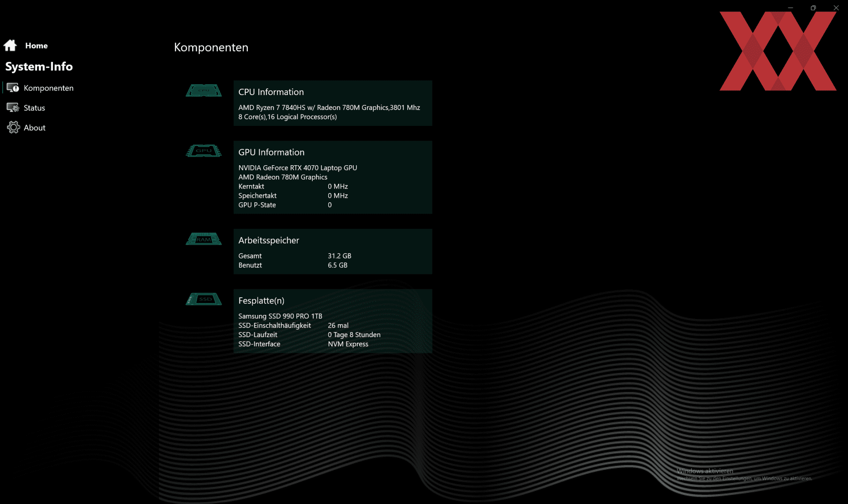The height and width of the screenshot is (504, 848).
Task: Click the SSD-Interface label
Action: (259, 344)
